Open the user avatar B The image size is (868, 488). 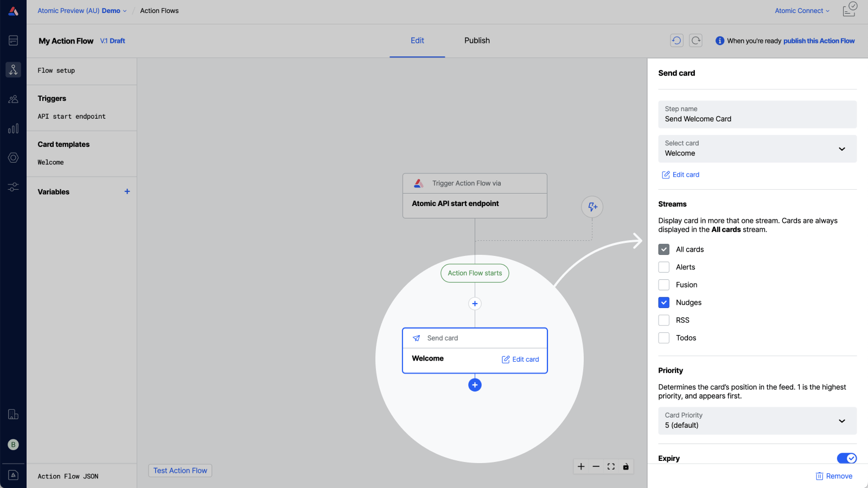tap(13, 445)
